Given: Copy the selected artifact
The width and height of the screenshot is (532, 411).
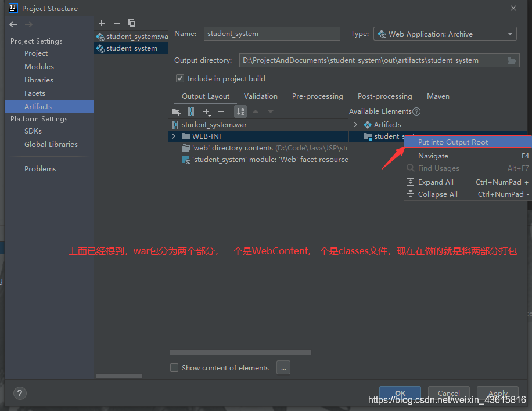Looking at the screenshot, I should pyautogui.click(x=132, y=23).
